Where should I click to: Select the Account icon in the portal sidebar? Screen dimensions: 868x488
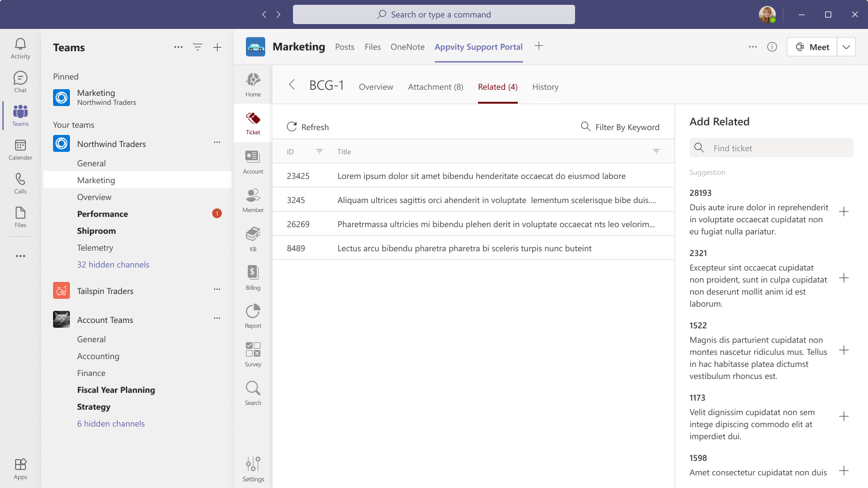coord(253,161)
